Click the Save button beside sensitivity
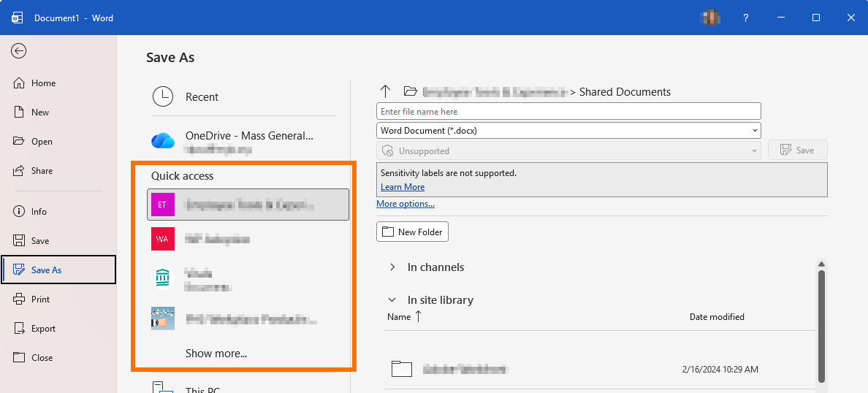Image resolution: width=868 pixels, height=393 pixels. (x=797, y=150)
